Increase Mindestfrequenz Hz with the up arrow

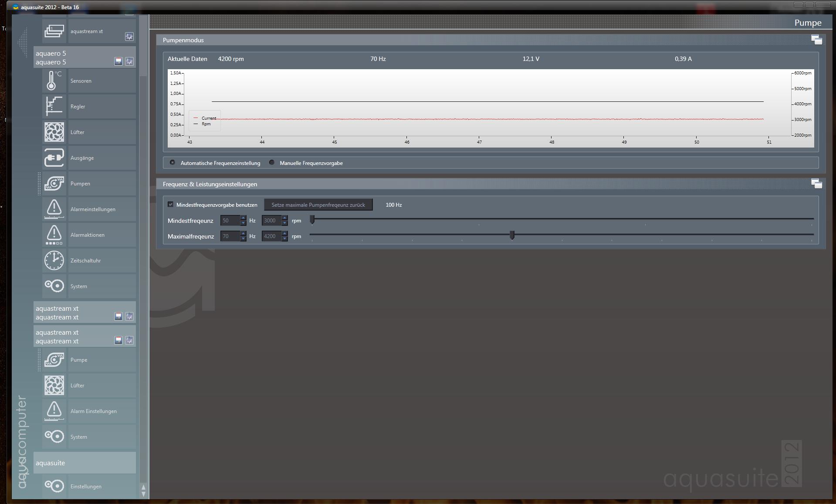(x=243, y=218)
